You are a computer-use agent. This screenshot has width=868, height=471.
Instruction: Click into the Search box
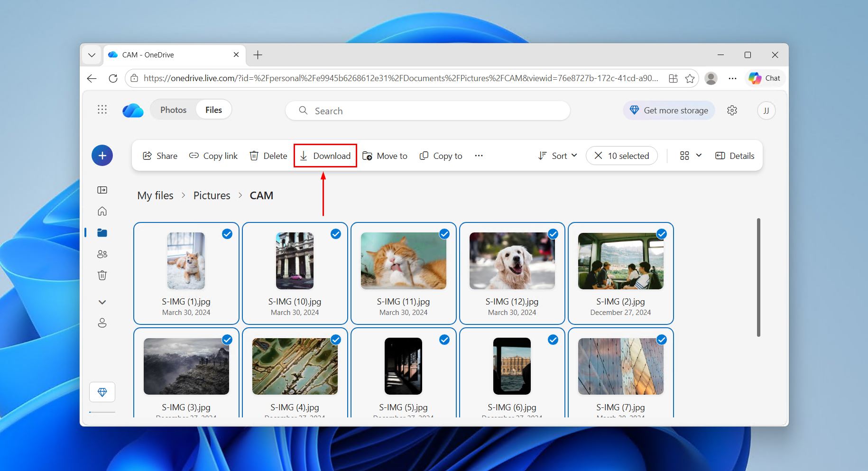click(427, 111)
